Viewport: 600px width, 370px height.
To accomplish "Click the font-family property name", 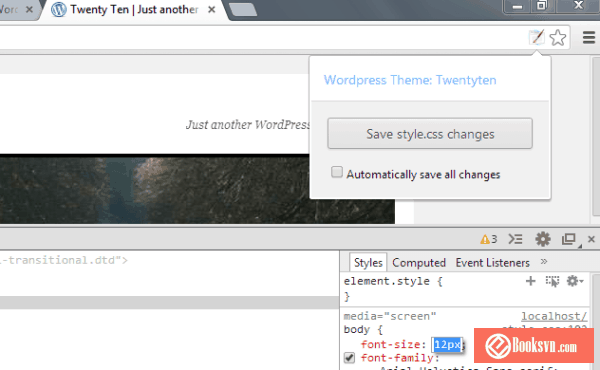I will [x=397, y=358].
